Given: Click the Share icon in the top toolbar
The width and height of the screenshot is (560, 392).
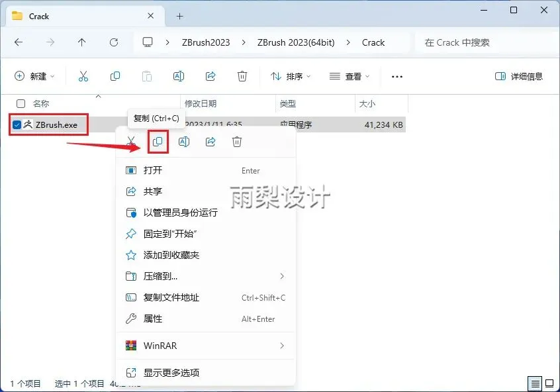Looking at the screenshot, I should (210, 76).
